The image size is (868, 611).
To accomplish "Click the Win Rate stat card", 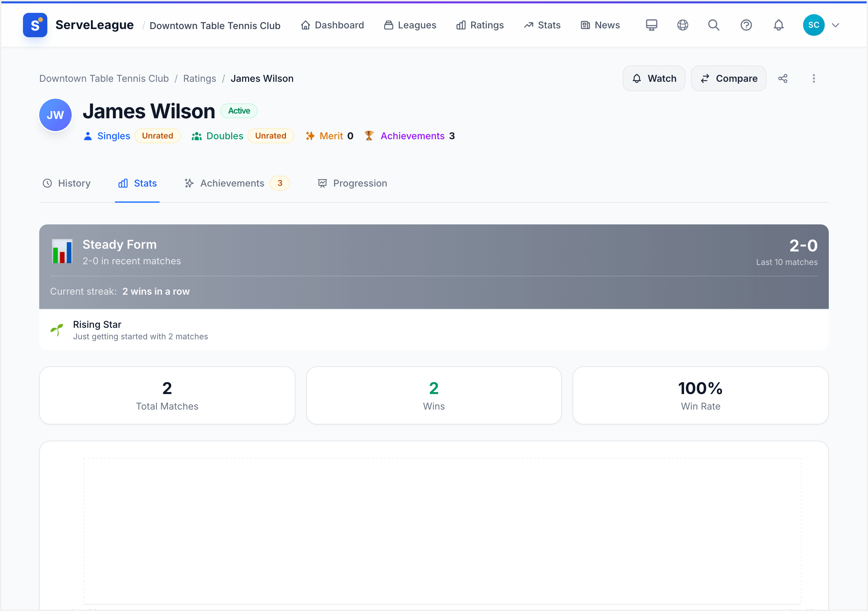I will [x=701, y=395].
